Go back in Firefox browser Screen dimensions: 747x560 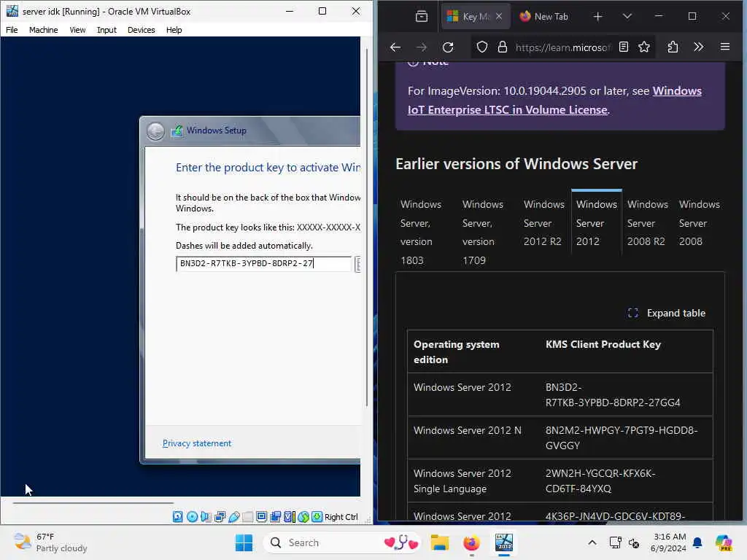click(x=395, y=47)
